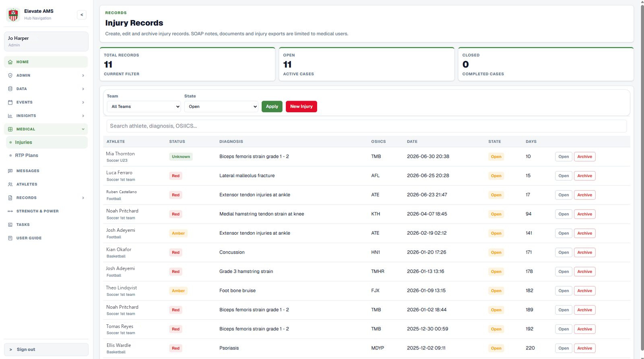The width and height of the screenshot is (644, 359).
Task: Click the green Apply button
Action: click(272, 107)
